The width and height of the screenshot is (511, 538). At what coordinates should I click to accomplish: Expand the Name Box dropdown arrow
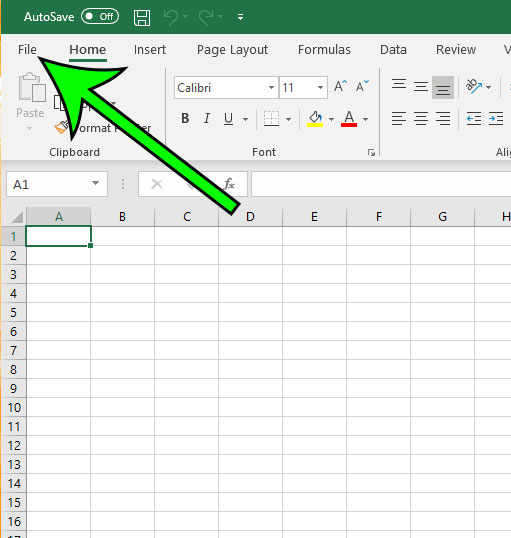(96, 184)
